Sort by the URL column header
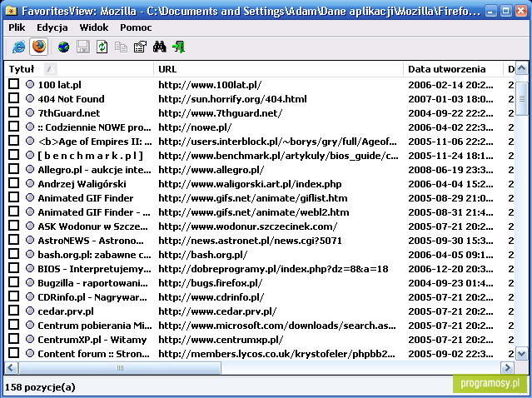 (x=278, y=69)
